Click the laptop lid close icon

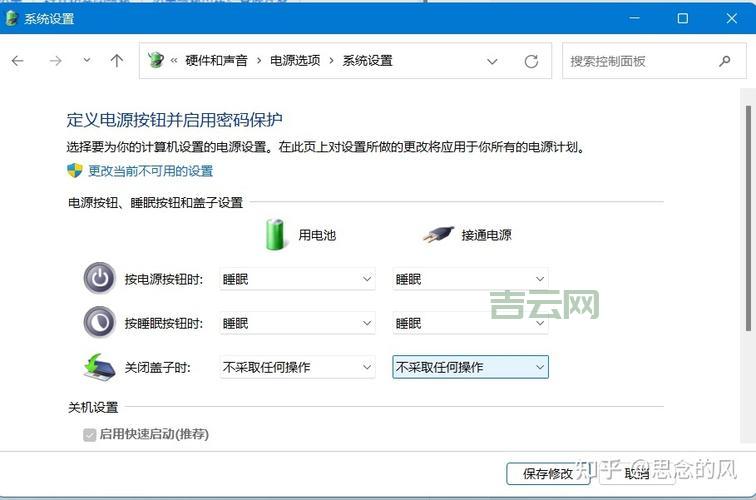(x=99, y=367)
